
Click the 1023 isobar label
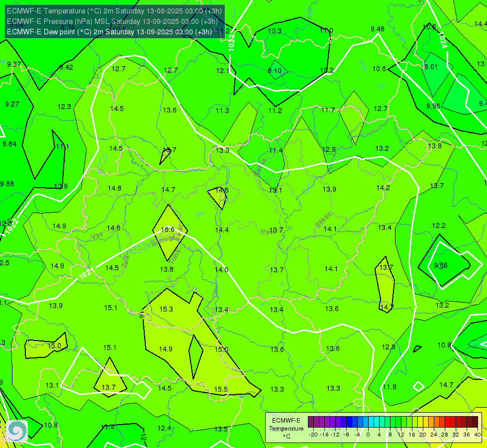click(x=231, y=43)
